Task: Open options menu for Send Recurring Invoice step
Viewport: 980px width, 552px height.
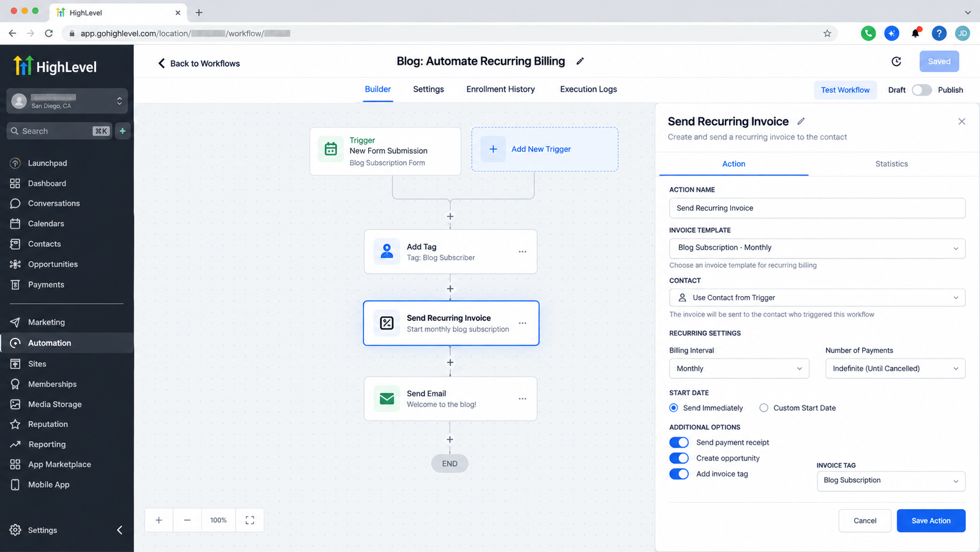Action: point(522,323)
